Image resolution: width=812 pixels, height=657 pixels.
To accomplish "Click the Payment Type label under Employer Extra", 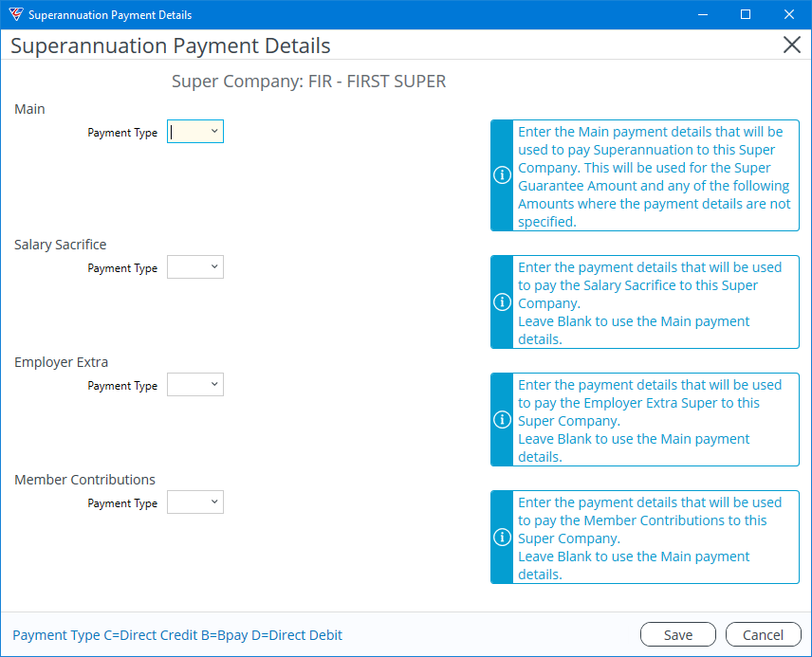I will coord(122,386).
